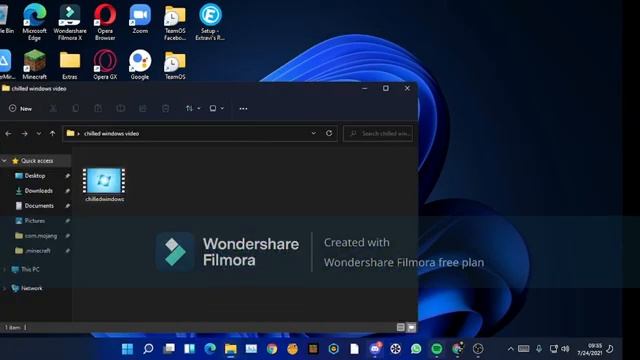Open Spotify from the taskbar
The width and height of the screenshot is (640, 360).
click(x=437, y=349)
